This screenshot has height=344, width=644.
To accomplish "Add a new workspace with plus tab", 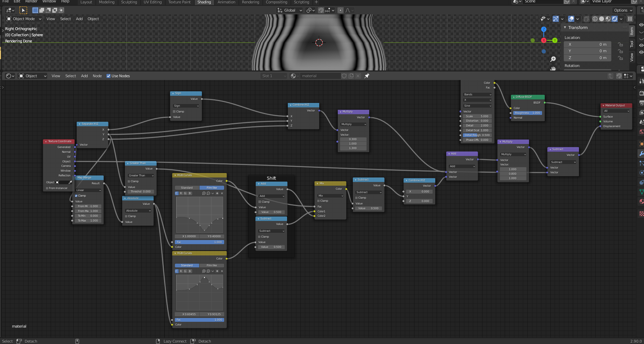I will [x=316, y=2].
